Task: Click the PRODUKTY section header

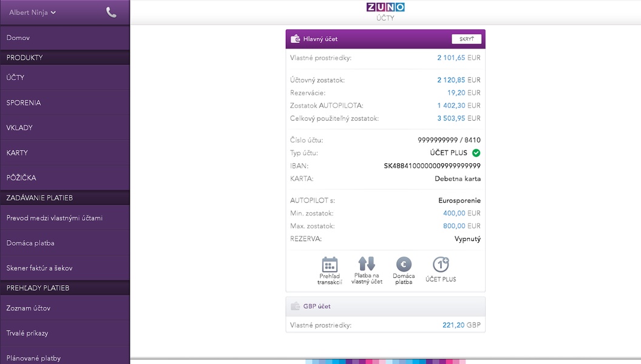Action: coord(65,58)
